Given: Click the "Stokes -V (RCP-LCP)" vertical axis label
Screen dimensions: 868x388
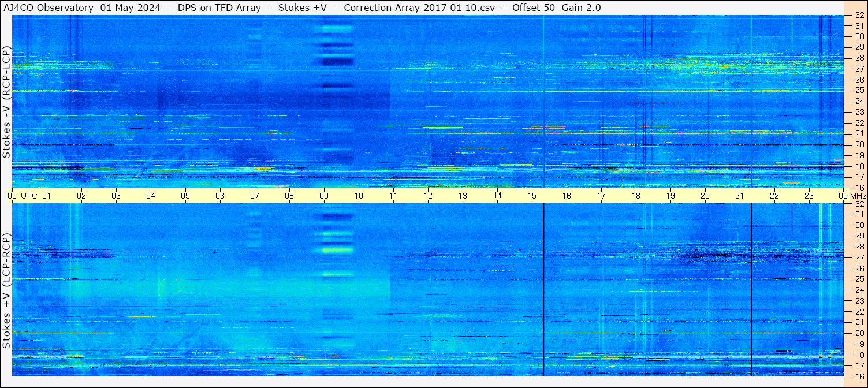Looking at the screenshot, I should pos(6,102).
